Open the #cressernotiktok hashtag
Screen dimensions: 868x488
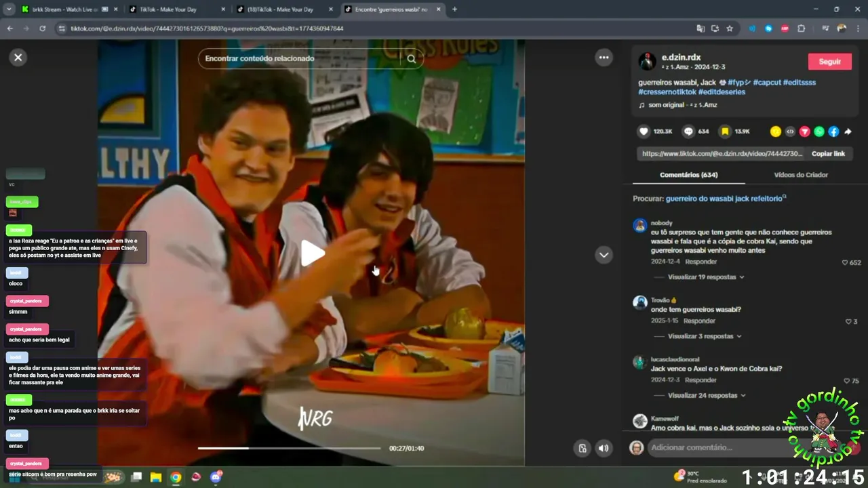click(667, 91)
